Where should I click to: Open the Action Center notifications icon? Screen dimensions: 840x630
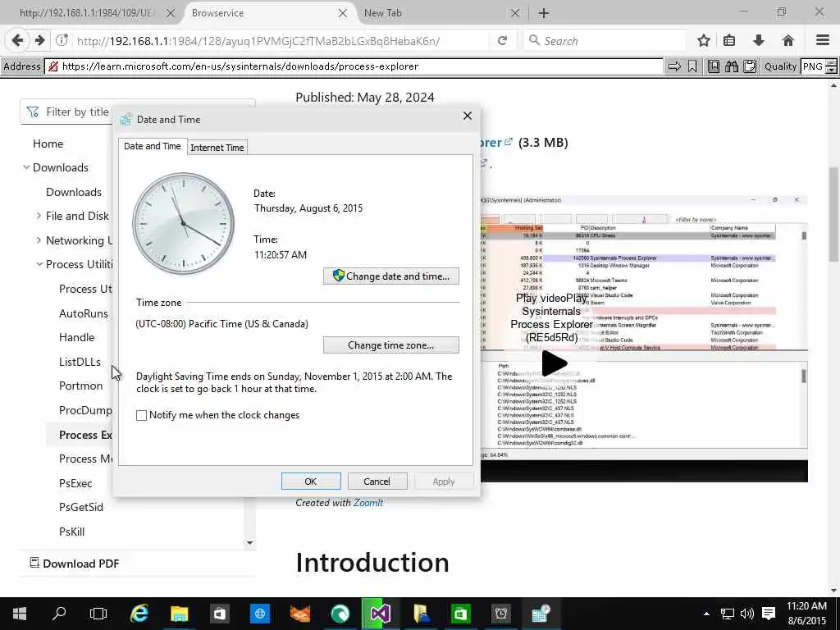[768, 614]
